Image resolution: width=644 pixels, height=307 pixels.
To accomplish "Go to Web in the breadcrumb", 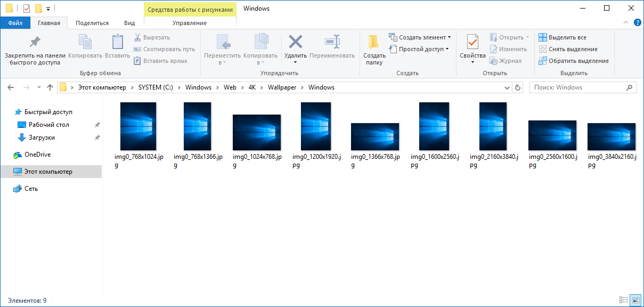I will pos(230,87).
